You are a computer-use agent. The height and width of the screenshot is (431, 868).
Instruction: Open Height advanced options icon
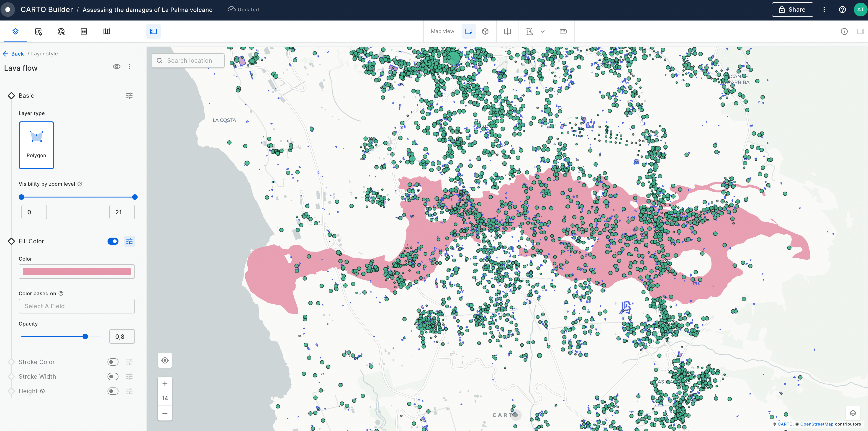coord(129,391)
